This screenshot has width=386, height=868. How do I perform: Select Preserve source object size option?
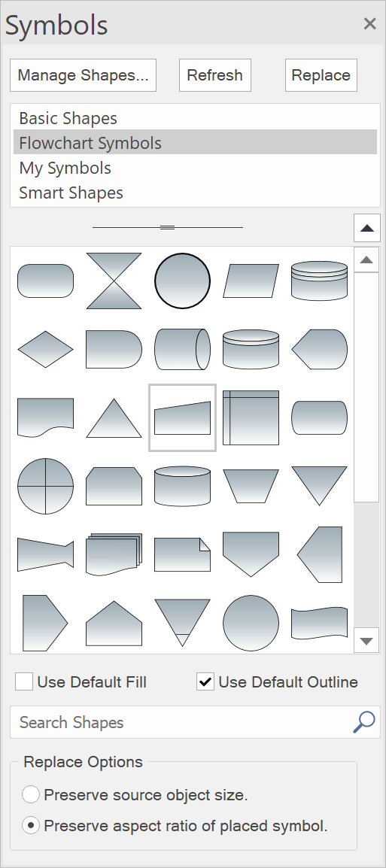(x=30, y=795)
